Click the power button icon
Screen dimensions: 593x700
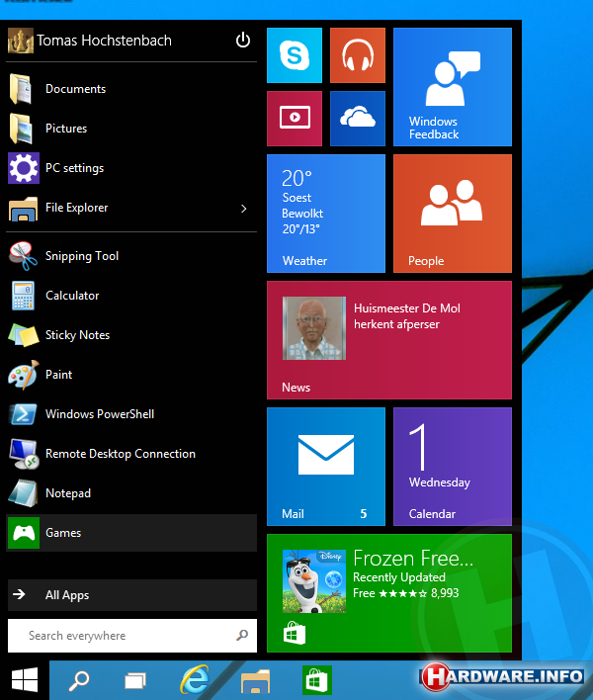click(x=243, y=41)
